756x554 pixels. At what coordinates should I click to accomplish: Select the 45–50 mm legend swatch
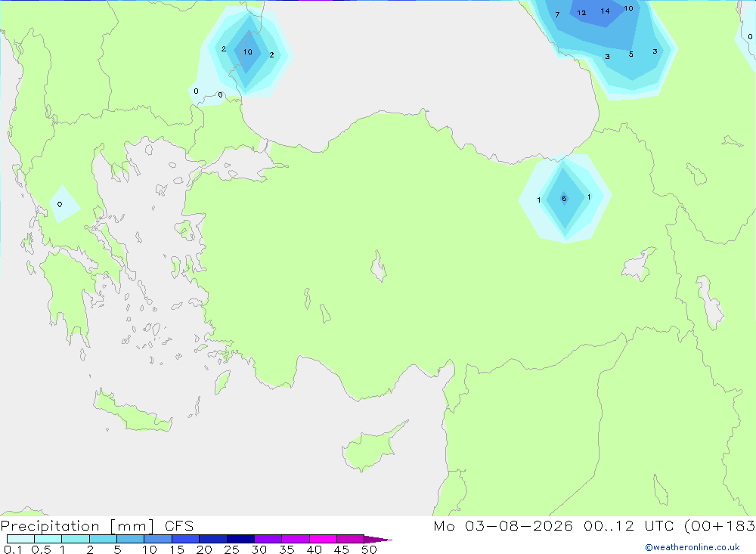pos(351,539)
